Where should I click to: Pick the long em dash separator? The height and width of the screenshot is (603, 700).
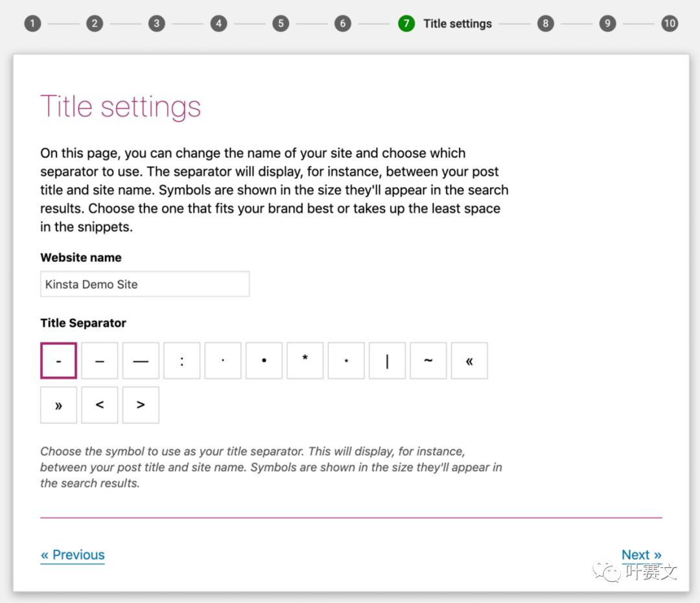click(x=141, y=361)
